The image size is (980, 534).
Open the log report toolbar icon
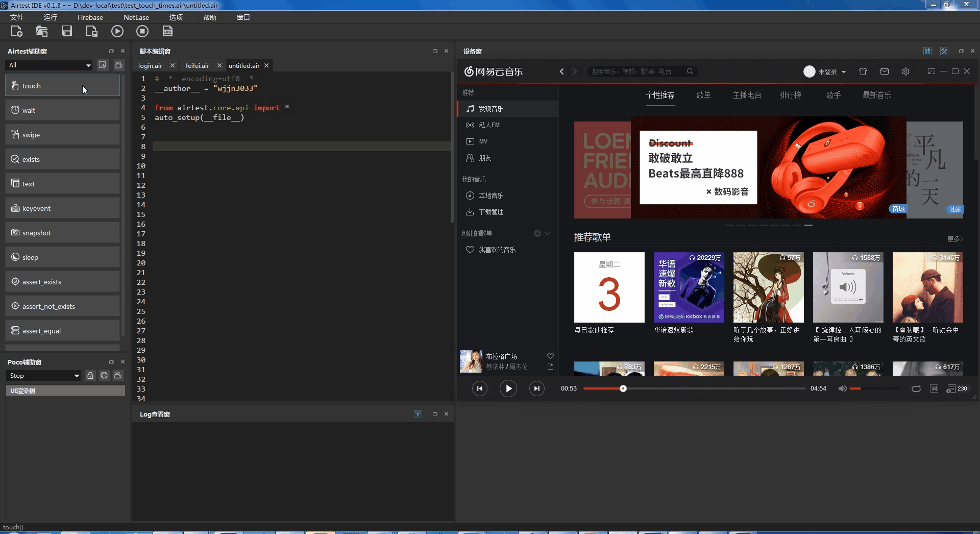point(167,31)
